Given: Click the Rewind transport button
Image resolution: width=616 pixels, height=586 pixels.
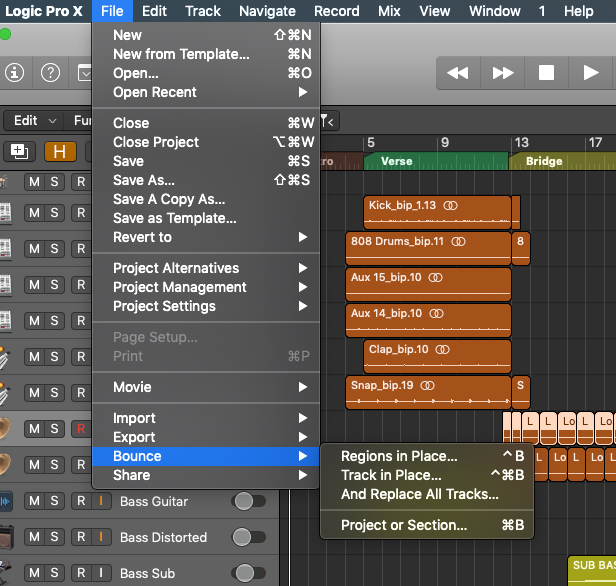Looking at the screenshot, I should coord(458,73).
